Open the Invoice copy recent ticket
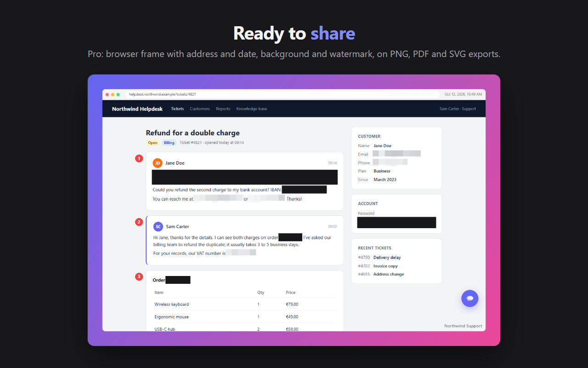The width and height of the screenshot is (588, 368). [385, 266]
